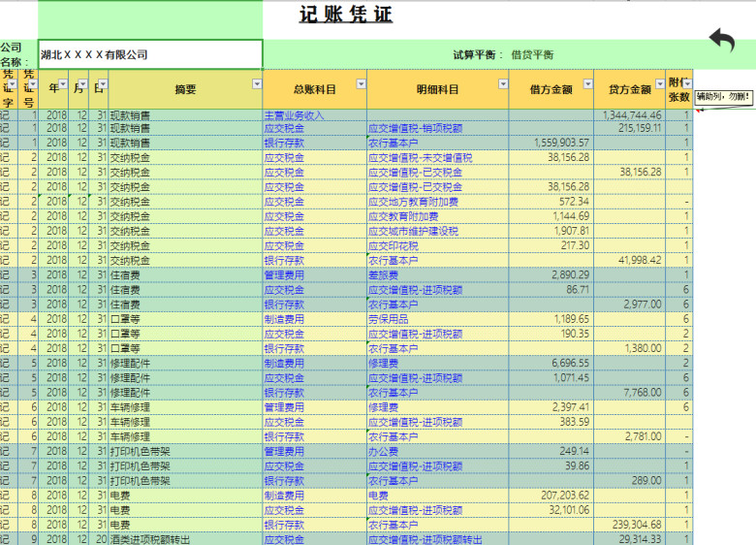Open the 年 column filter dropdown
This screenshot has width=756, height=545.
(63, 84)
